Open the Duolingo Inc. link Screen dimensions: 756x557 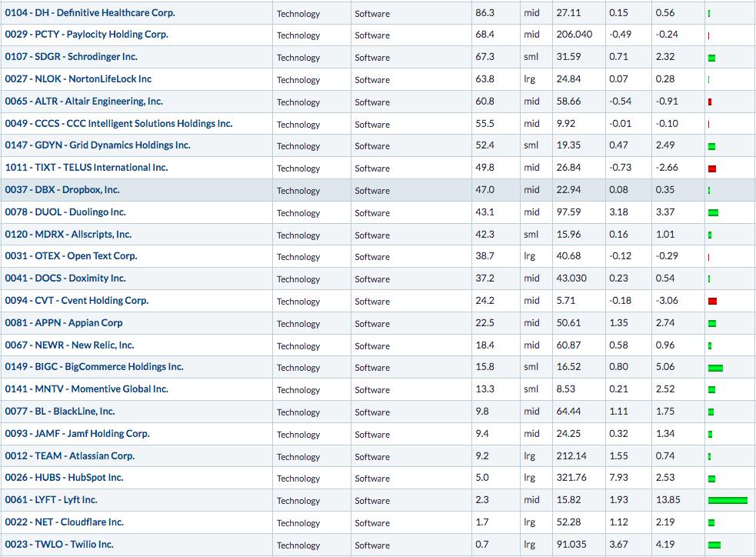(x=65, y=212)
